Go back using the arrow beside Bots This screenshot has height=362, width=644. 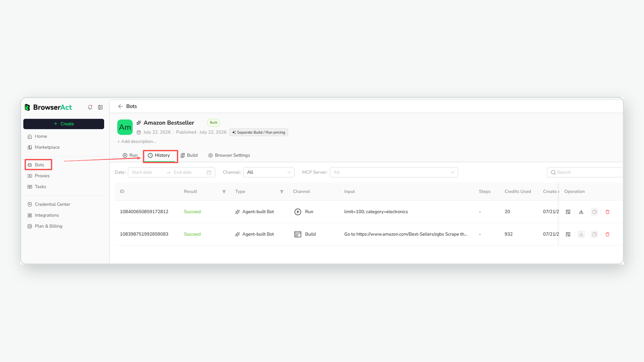coord(120,107)
